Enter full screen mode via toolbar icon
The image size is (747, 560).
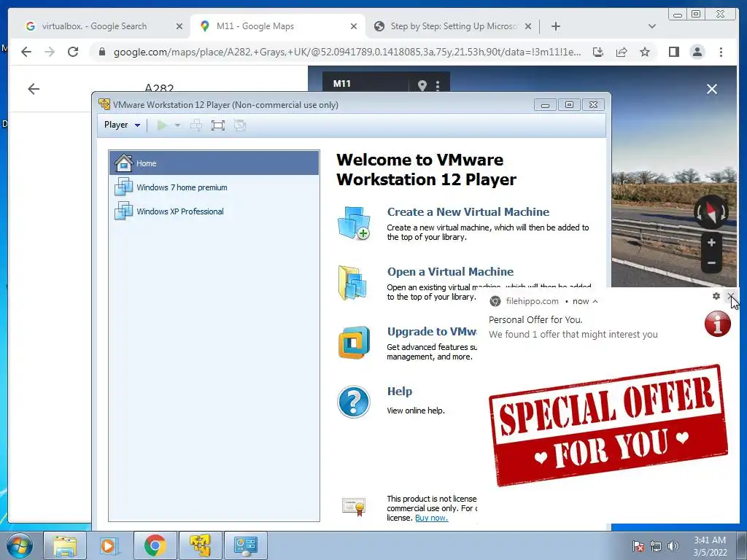click(x=217, y=125)
